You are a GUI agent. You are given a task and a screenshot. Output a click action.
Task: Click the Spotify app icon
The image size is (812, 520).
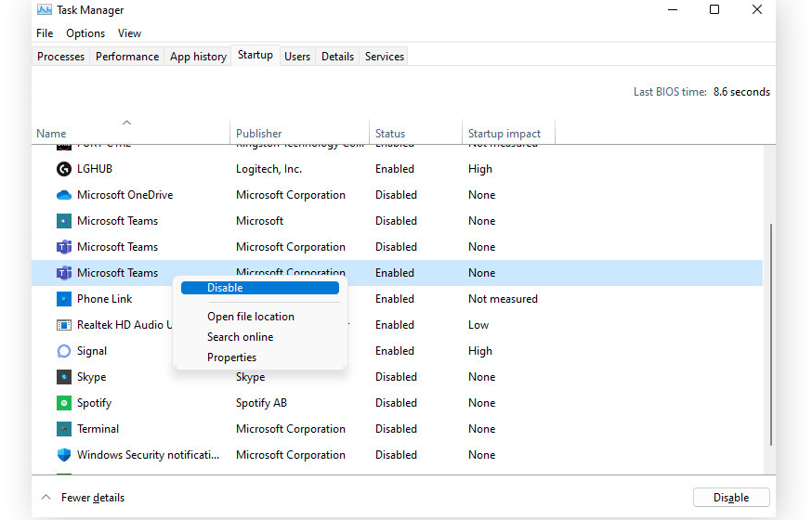[x=64, y=403]
